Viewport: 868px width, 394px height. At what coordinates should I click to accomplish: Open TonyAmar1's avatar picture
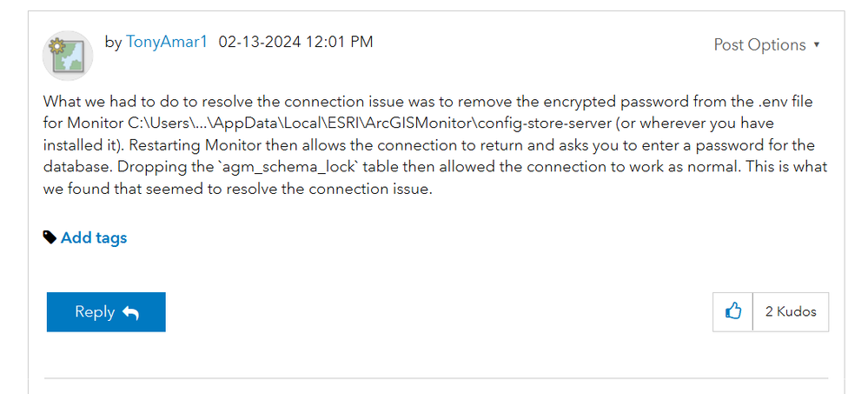pos(69,57)
